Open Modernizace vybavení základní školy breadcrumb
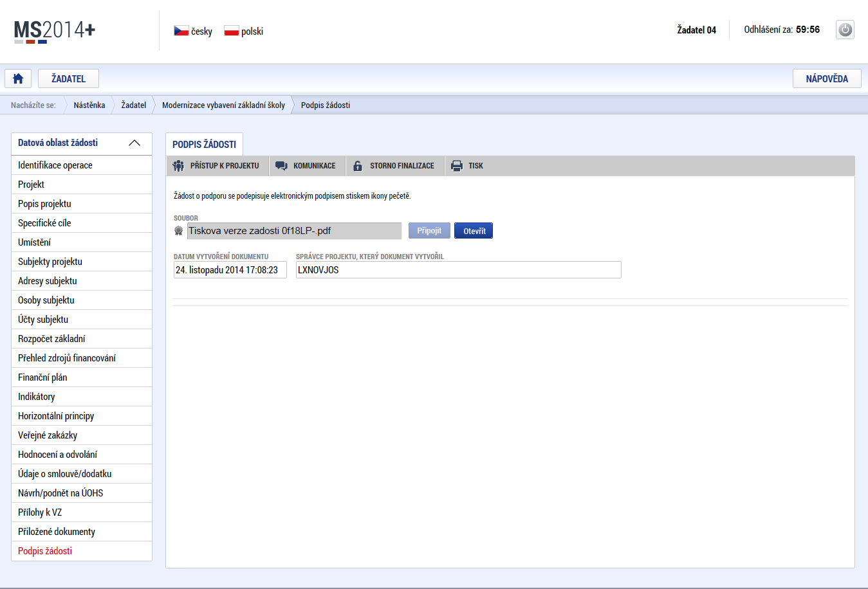The height and width of the screenshot is (589, 868). coord(223,105)
